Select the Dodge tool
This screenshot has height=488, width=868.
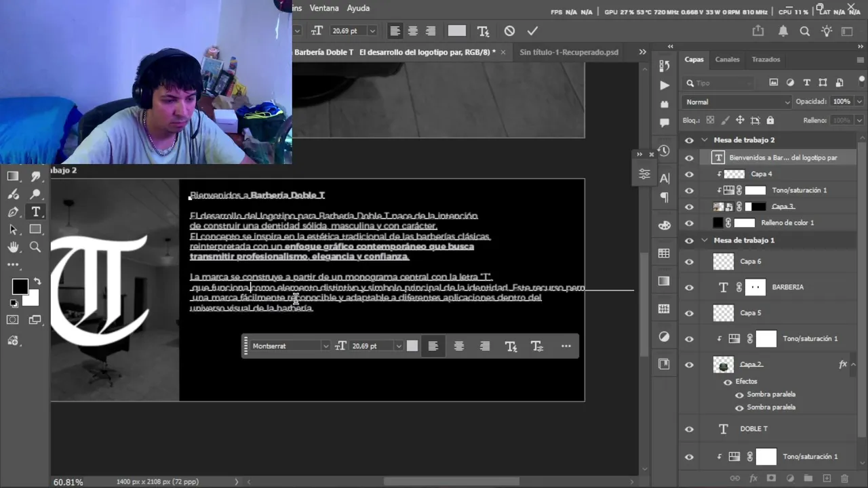tap(35, 195)
